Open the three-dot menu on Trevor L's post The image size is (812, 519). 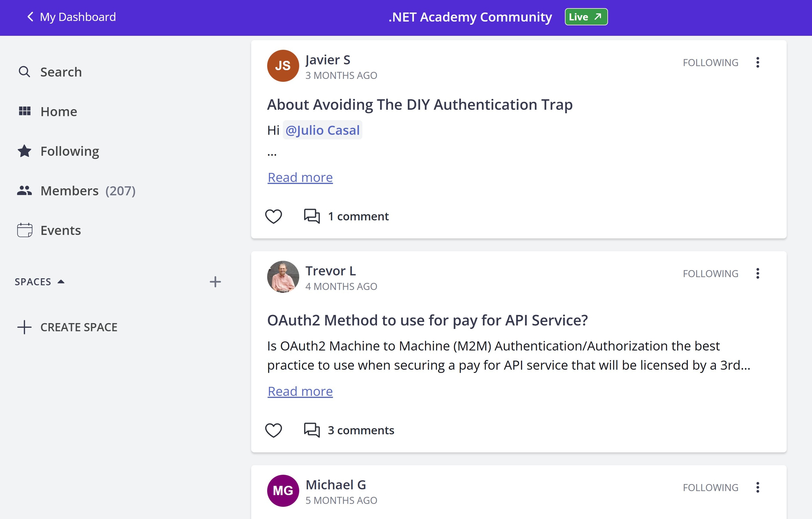pos(758,274)
